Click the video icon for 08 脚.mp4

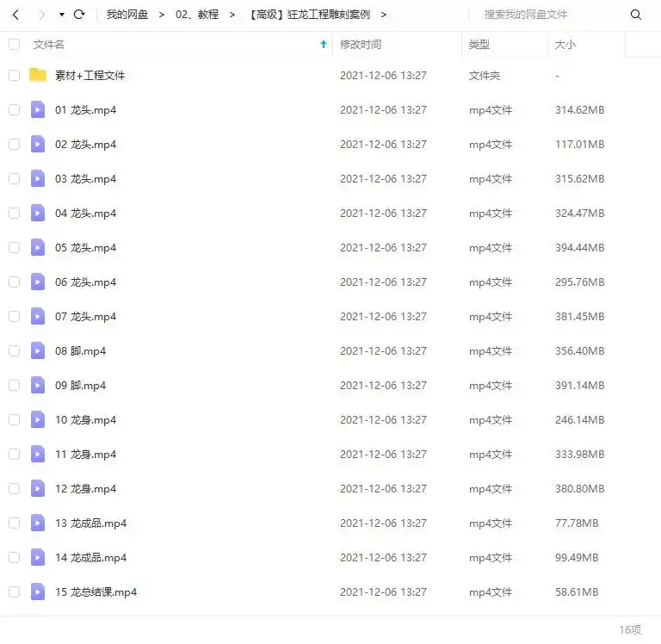[38, 350]
